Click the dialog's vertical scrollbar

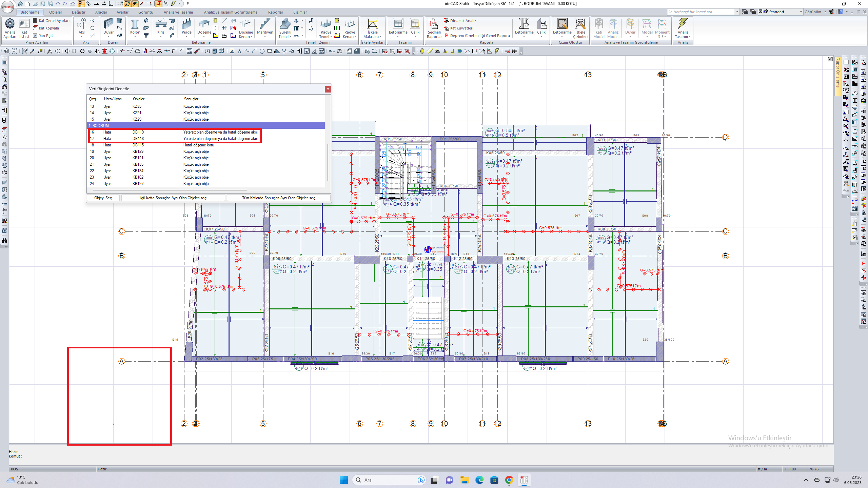coord(328,162)
